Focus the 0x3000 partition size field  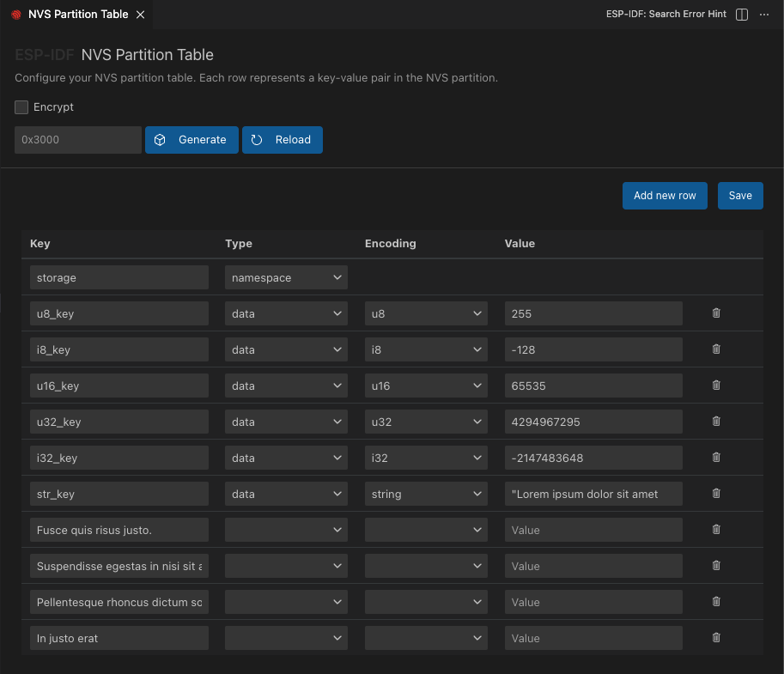(77, 140)
